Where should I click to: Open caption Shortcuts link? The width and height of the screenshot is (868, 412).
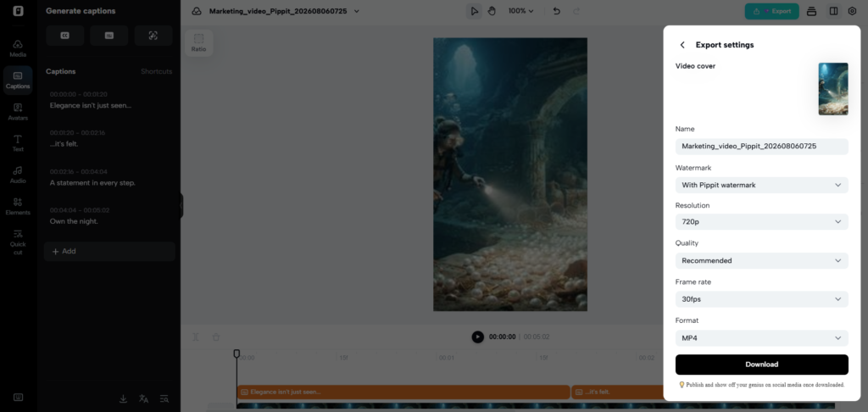pyautogui.click(x=156, y=71)
